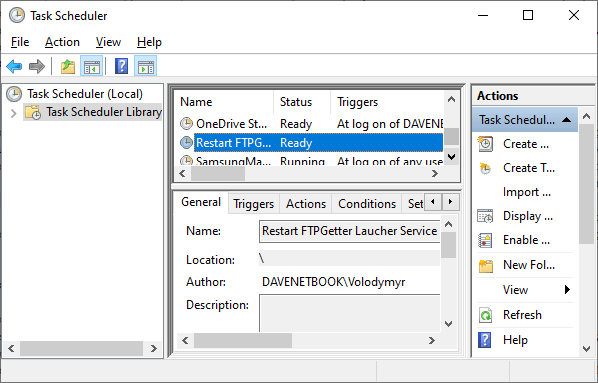Switch to the General tab

201,202
